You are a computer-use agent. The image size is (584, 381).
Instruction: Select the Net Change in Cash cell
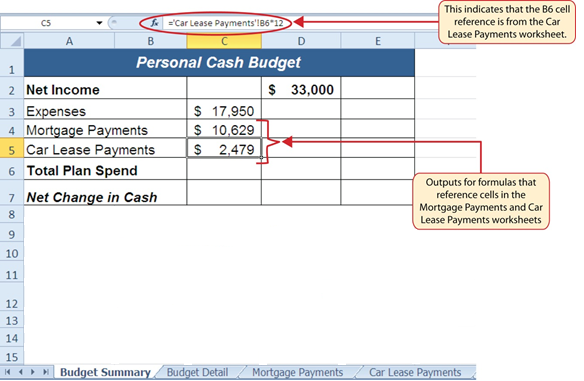coord(105,193)
